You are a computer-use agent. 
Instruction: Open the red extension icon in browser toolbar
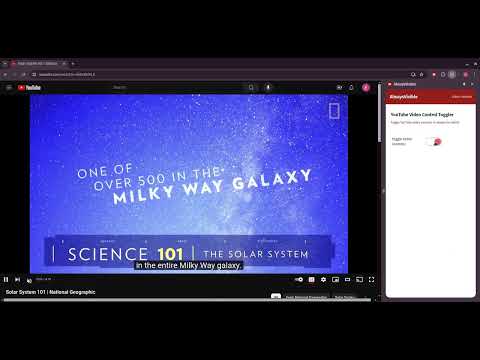[x=434, y=74]
